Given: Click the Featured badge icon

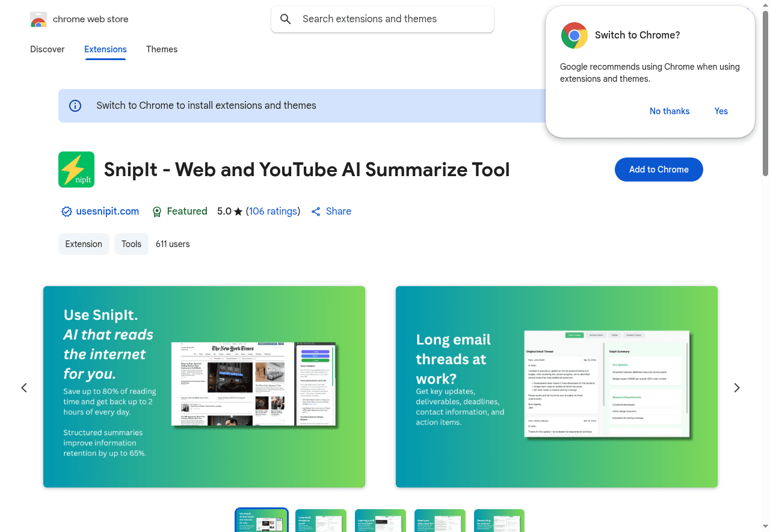Looking at the screenshot, I should 157,211.
